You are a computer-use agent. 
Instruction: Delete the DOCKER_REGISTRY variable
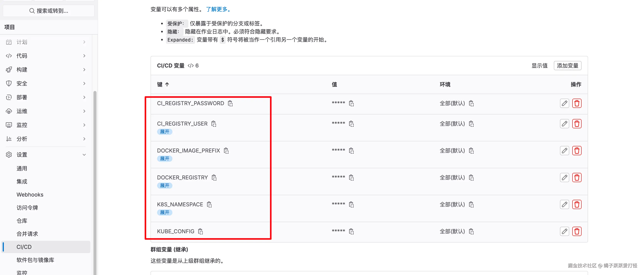(x=577, y=177)
